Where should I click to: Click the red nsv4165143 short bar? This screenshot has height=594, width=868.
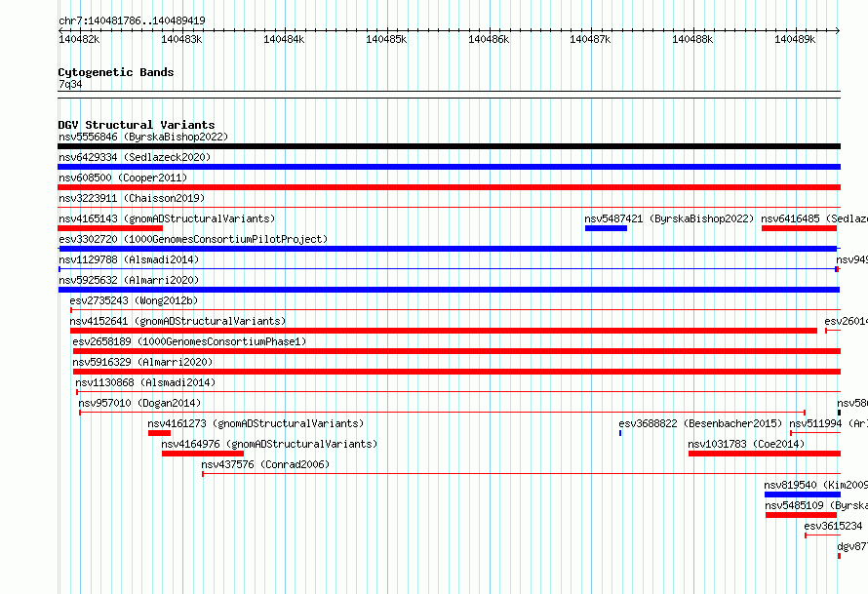pos(110,228)
